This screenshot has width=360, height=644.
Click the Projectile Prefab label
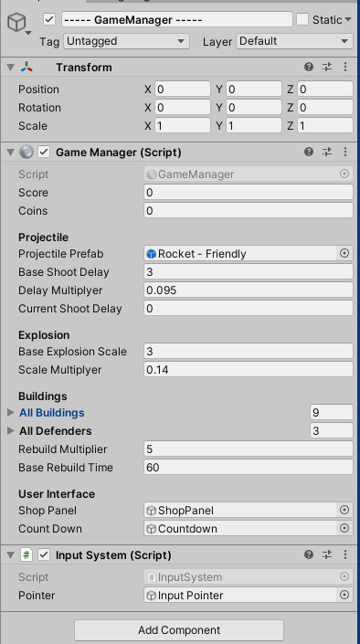click(61, 254)
